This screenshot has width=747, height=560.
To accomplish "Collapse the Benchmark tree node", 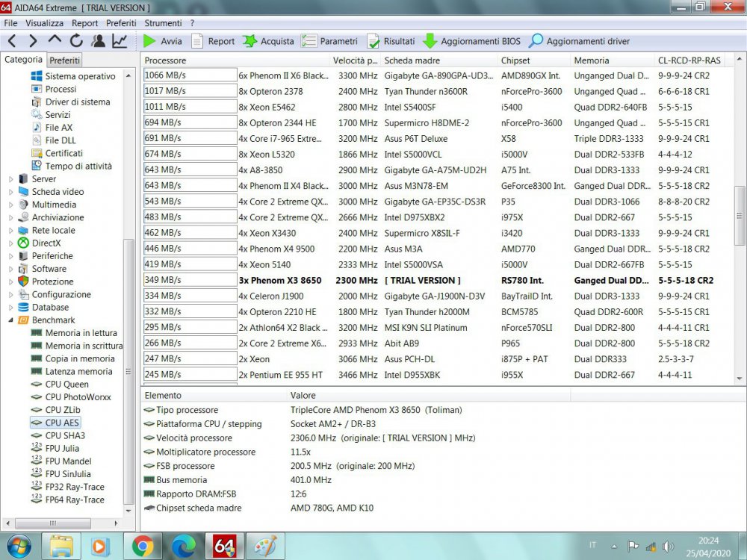I will [10, 320].
